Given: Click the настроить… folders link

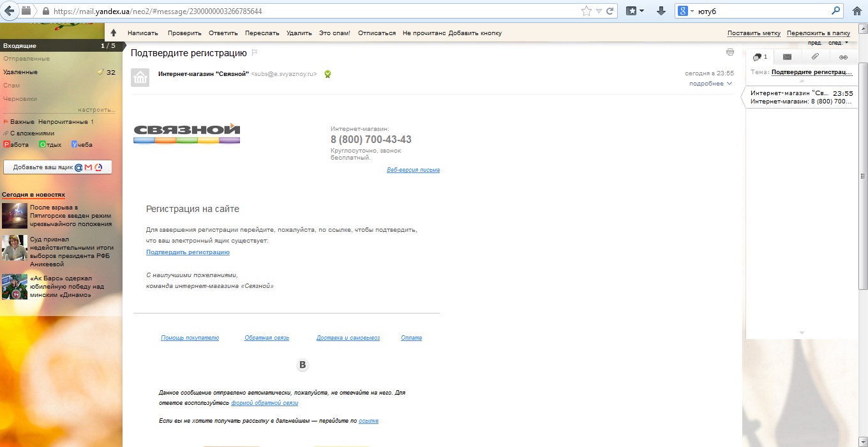Looking at the screenshot, I should click(x=96, y=110).
